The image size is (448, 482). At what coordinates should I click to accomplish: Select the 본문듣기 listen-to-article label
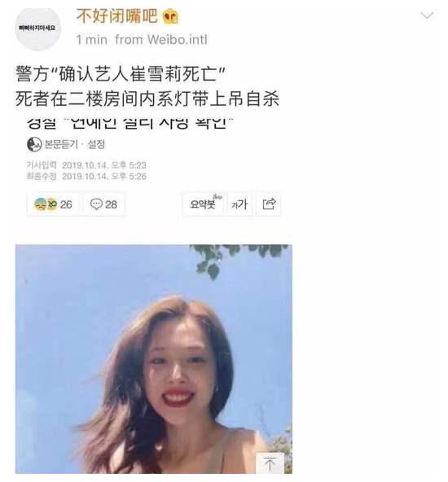tap(61, 144)
